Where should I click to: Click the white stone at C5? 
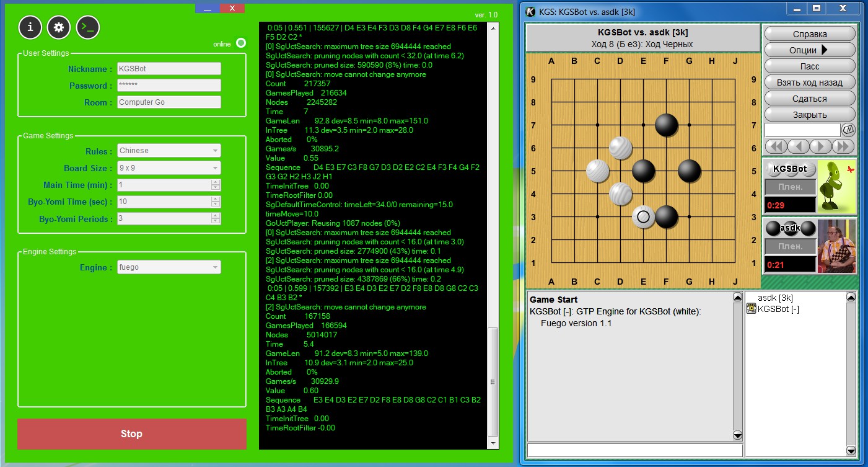(598, 171)
